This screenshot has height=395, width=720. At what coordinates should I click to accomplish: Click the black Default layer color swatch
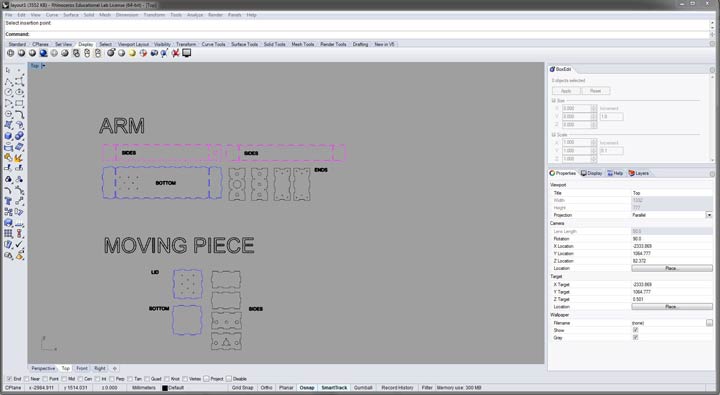[x=165, y=388]
